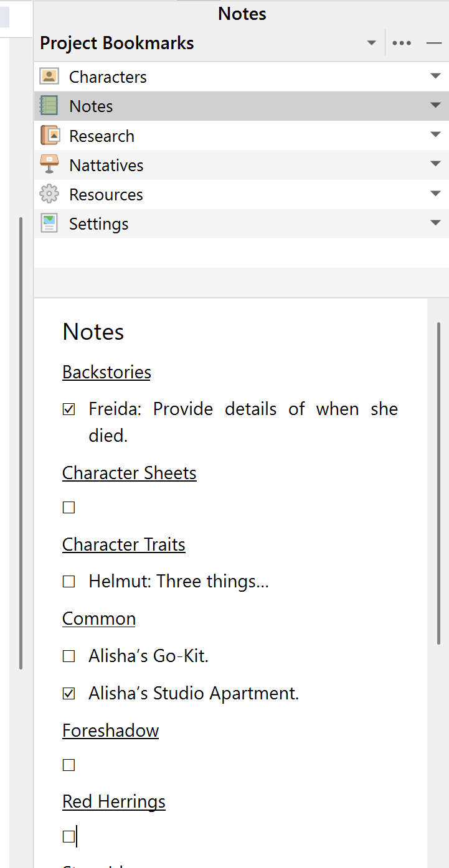Click the green Notes notebook icon
This screenshot has height=868, width=449.
[49, 106]
